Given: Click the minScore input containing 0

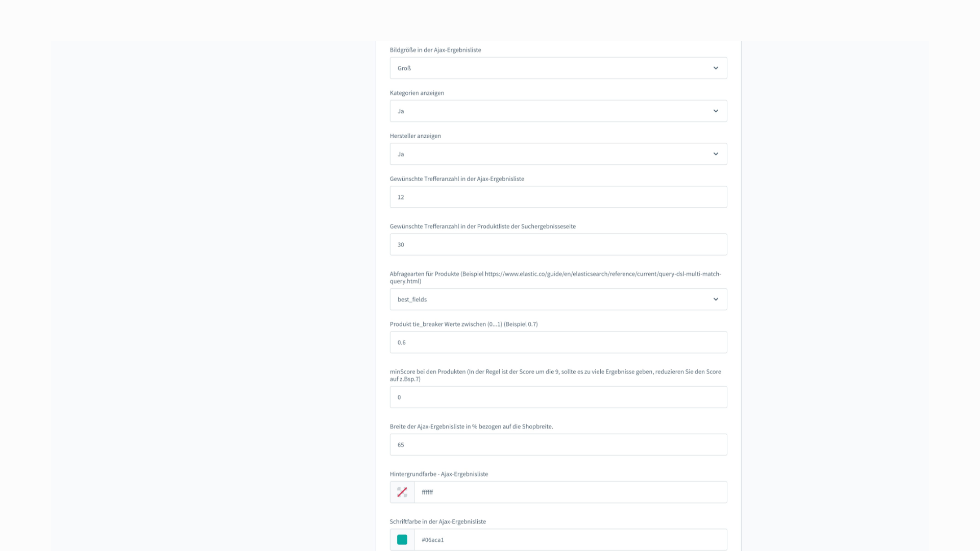Looking at the screenshot, I should 558,397.
